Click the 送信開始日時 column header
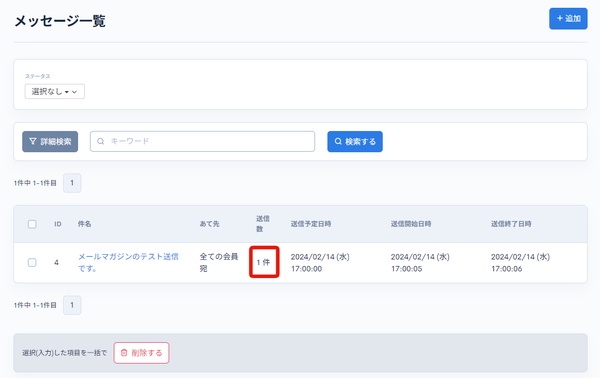 411,224
